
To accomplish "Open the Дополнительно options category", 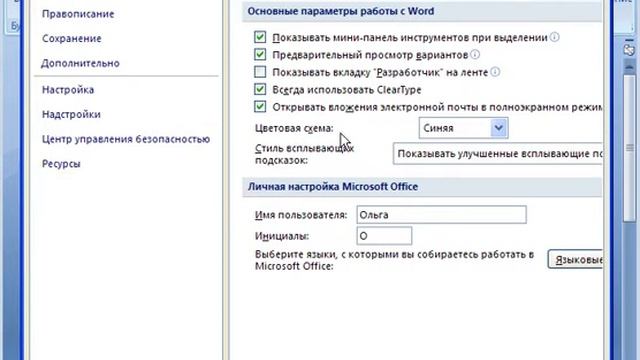I will pos(80,63).
